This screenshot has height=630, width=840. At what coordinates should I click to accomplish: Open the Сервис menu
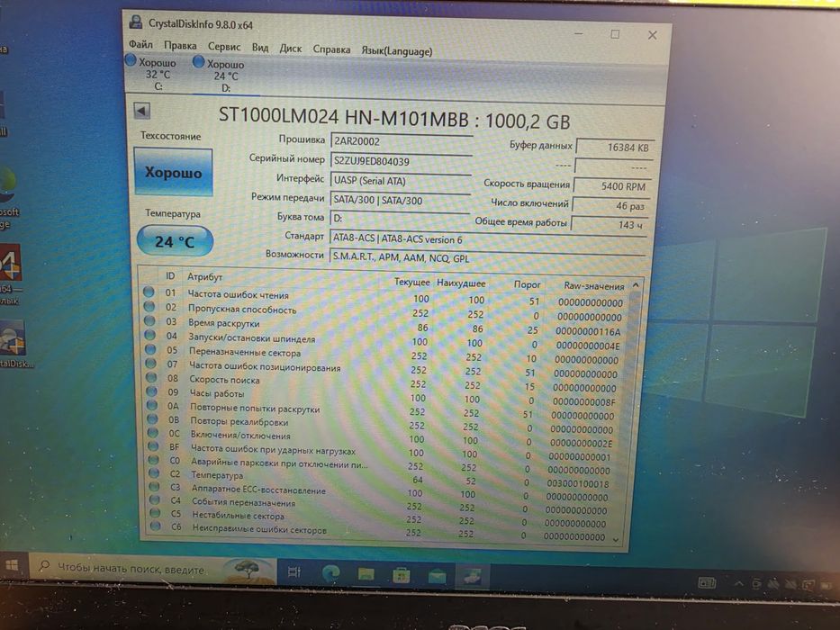click(x=224, y=47)
